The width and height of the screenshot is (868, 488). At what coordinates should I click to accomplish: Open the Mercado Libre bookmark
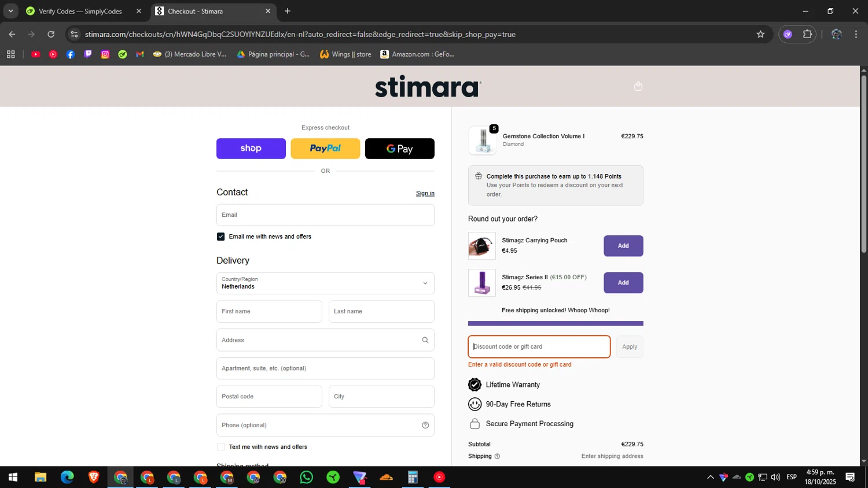pos(190,54)
